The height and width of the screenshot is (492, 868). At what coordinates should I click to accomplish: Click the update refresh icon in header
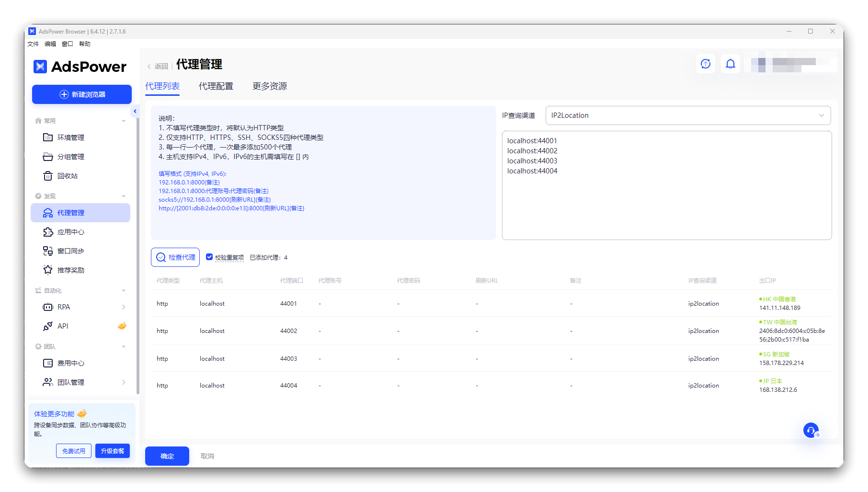click(705, 64)
